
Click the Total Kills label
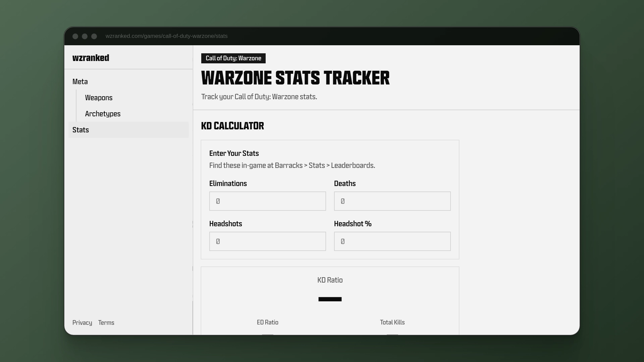click(x=392, y=322)
